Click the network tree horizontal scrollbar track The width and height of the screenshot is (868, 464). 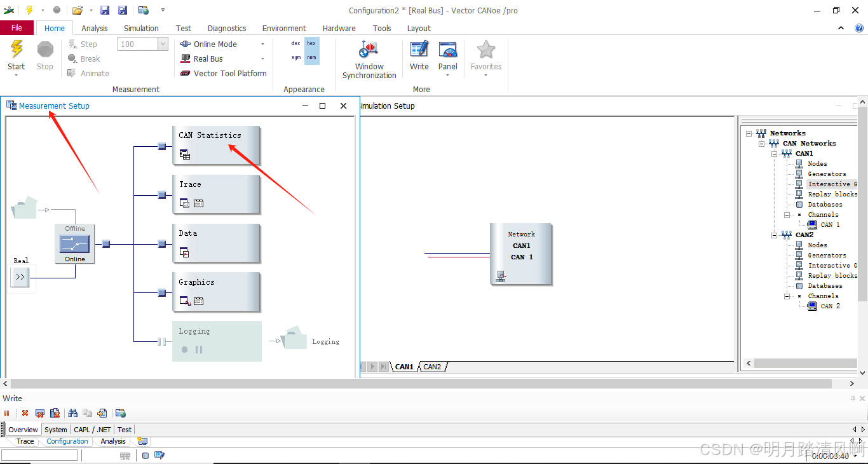click(806, 364)
